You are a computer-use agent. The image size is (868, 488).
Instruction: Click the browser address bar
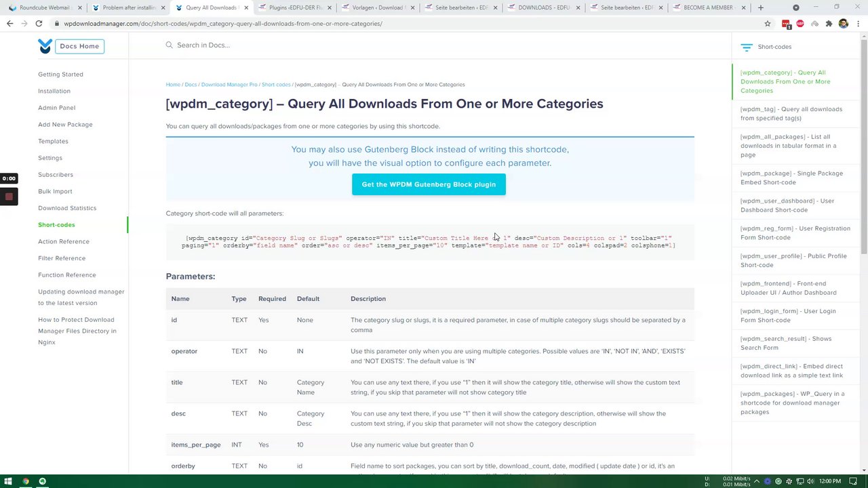click(x=407, y=23)
